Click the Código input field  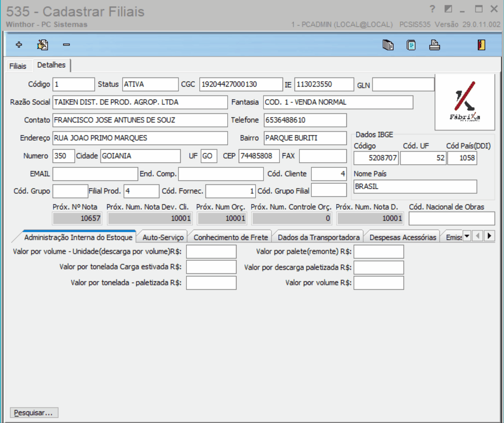point(74,85)
